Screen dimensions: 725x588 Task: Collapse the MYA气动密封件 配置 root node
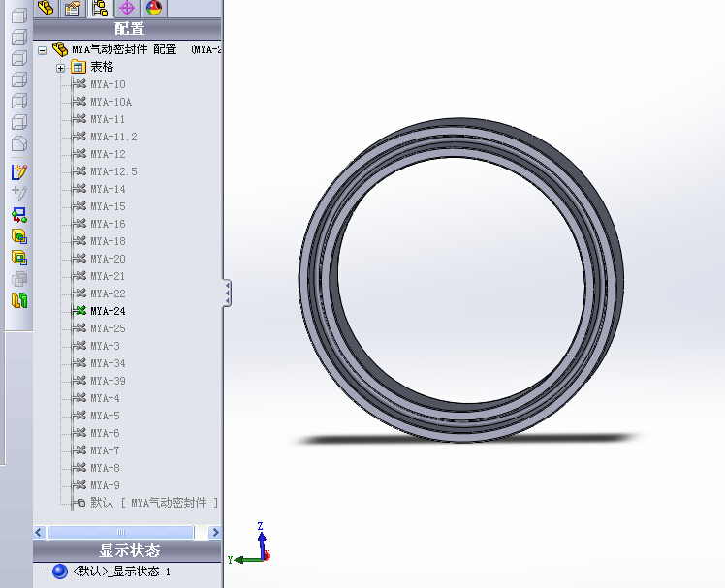tap(42, 50)
